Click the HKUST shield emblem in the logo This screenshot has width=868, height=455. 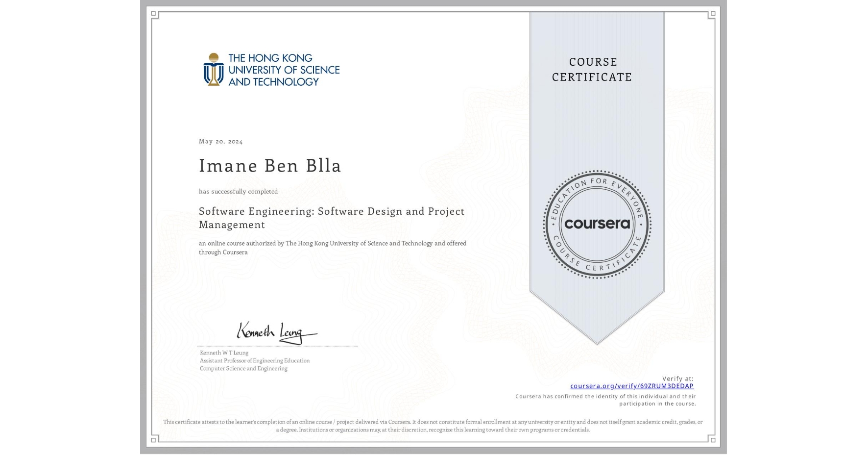tap(213, 72)
